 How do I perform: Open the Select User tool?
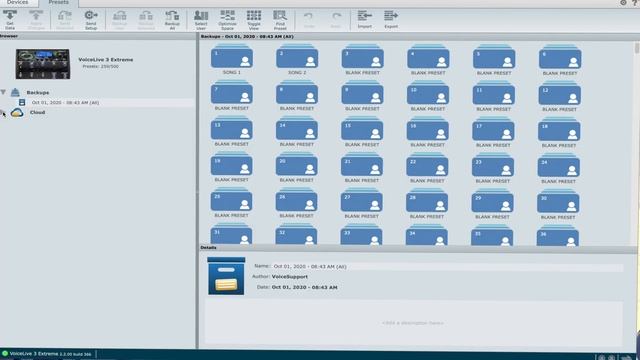click(201, 20)
